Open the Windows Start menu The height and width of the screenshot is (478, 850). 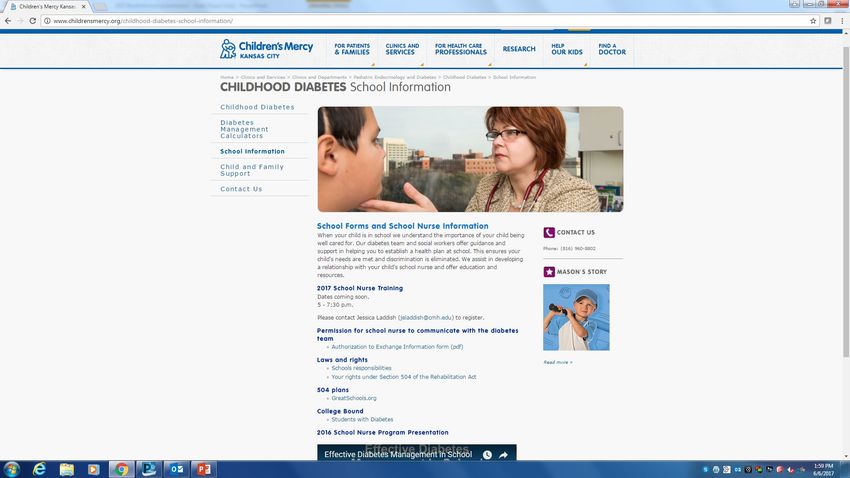pyautogui.click(x=11, y=469)
